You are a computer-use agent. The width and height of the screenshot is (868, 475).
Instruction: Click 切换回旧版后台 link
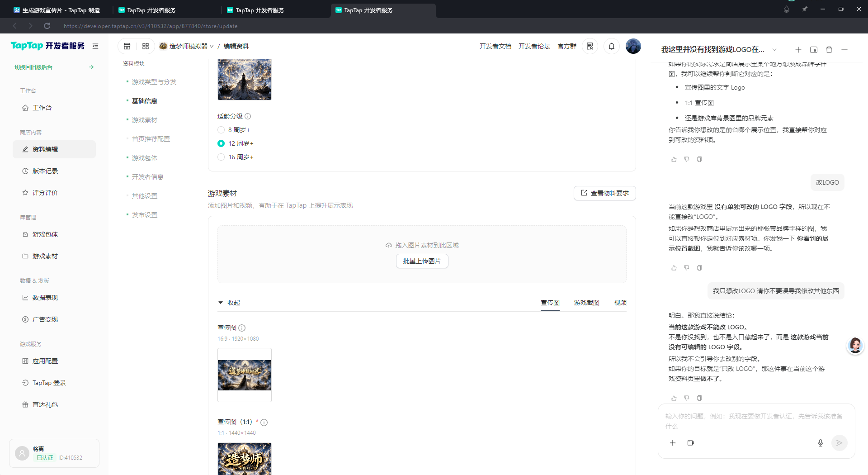54,67
